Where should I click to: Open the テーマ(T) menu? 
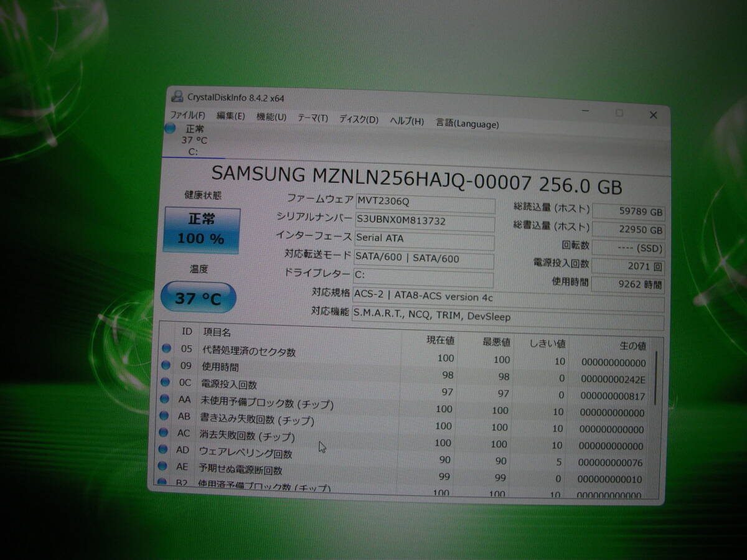coord(312,118)
